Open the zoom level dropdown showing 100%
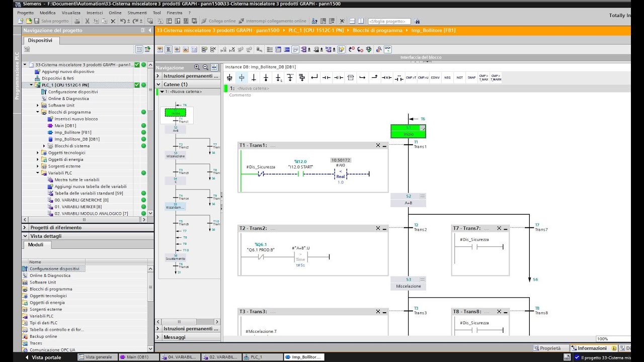 click(x=608, y=339)
